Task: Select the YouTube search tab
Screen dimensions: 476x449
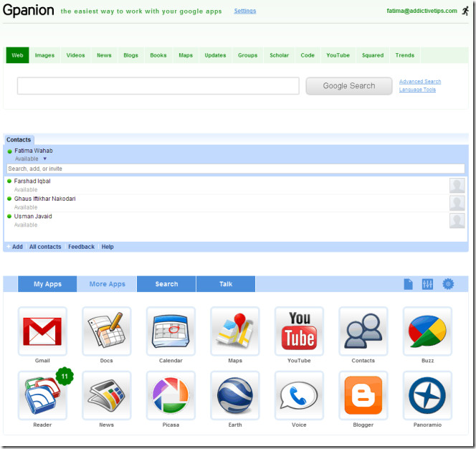Action: point(338,55)
